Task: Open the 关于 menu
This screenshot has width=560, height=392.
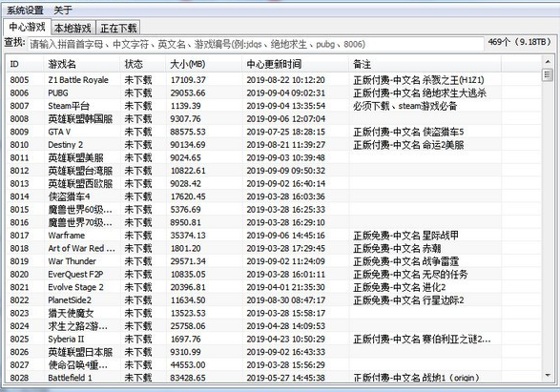Action: point(63,10)
